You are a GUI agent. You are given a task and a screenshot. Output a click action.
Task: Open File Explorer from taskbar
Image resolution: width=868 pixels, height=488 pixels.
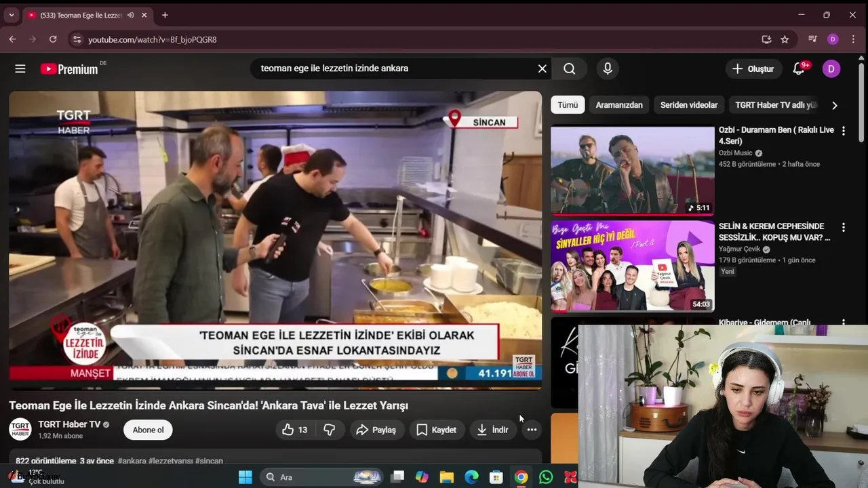click(x=447, y=477)
